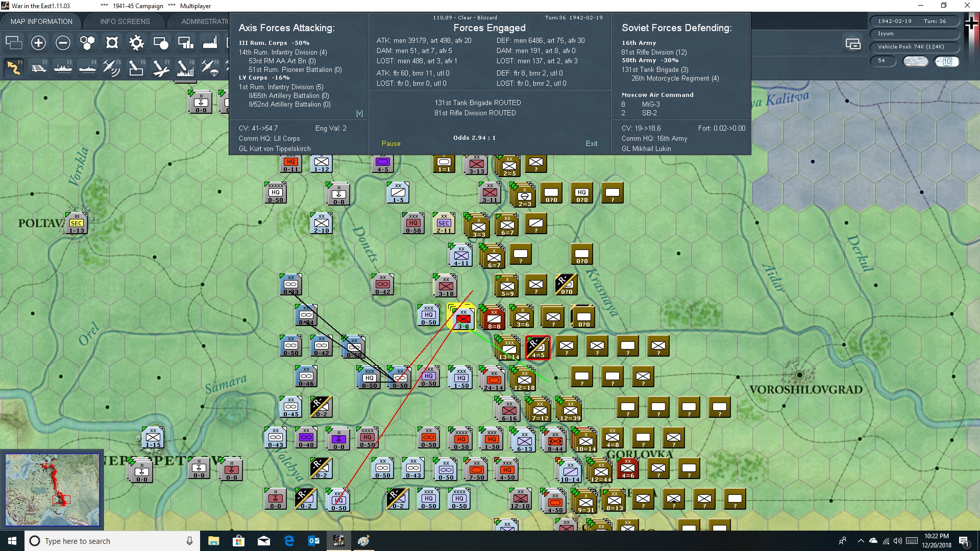Click the restore windows icon near date panel
This screenshot has width=980, height=551.
853,44
